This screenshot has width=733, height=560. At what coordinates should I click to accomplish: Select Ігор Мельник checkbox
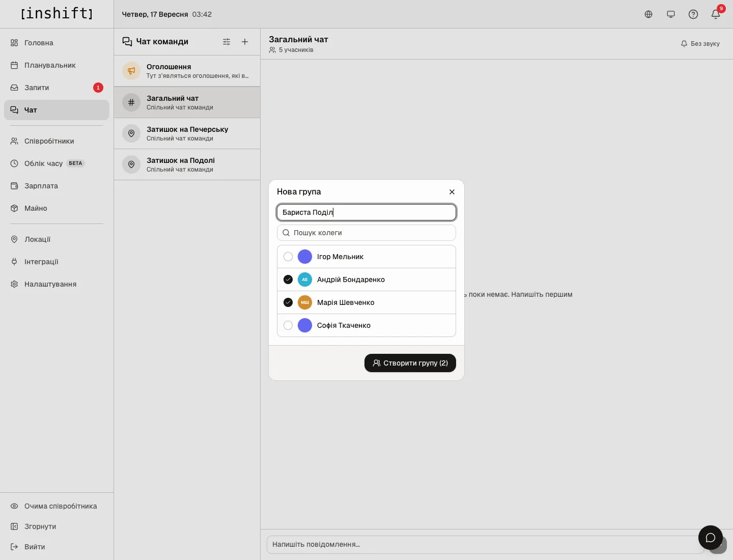click(288, 257)
